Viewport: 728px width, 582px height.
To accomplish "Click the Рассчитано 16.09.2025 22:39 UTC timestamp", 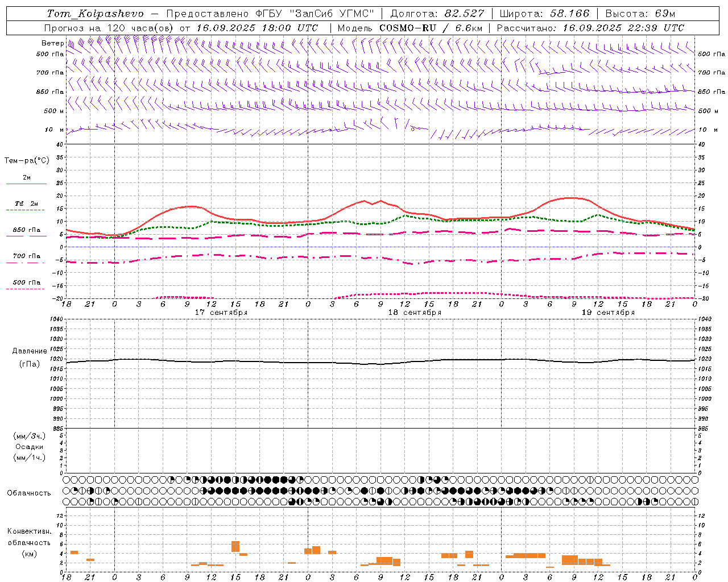I will tap(591, 28).
